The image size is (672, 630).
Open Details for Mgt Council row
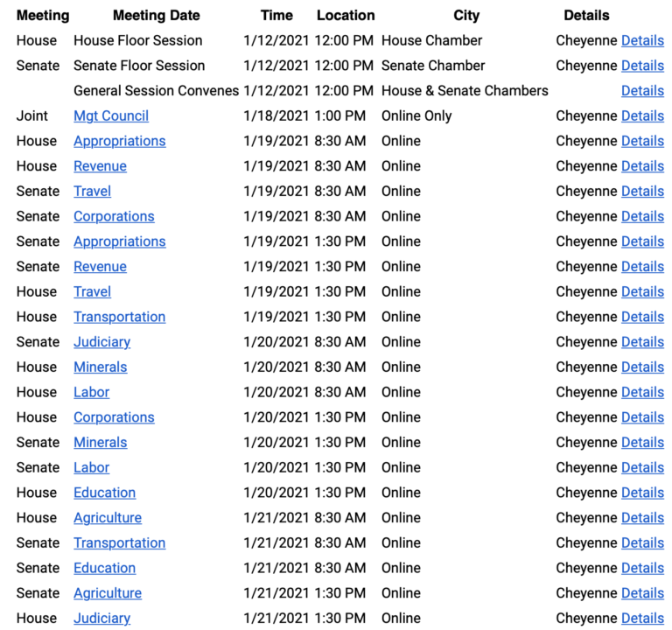642,115
